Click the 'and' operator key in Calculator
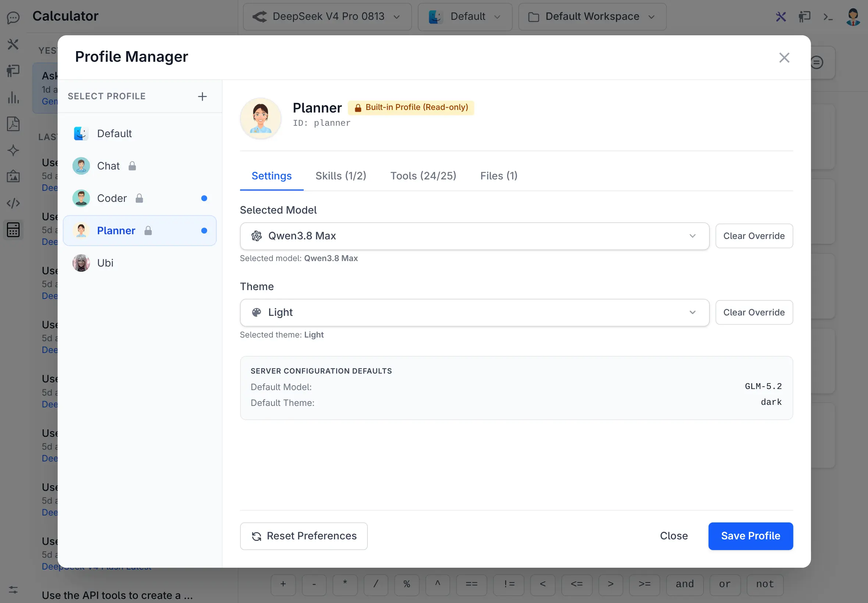Image resolution: width=868 pixels, height=603 pixels. pyautogui.click(x=685, y=584)
